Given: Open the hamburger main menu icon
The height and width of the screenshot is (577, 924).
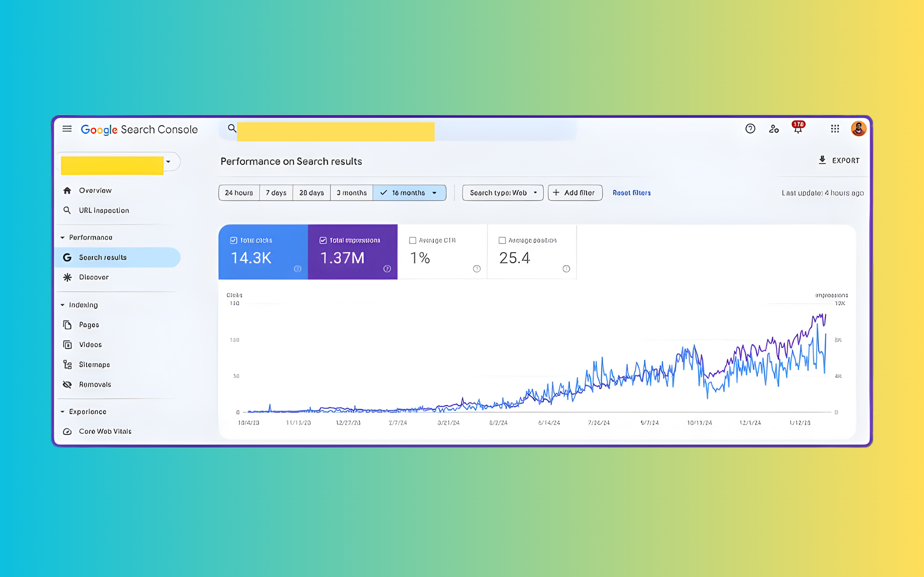Looking at the screenshot, I should click(x=67, y=129).
